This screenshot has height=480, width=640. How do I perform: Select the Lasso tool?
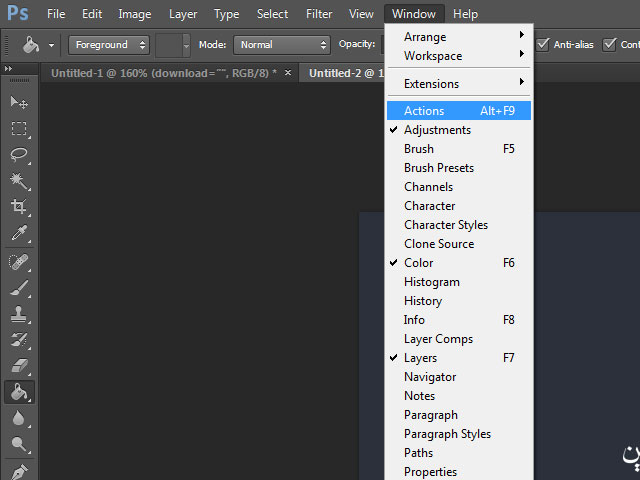tap(19, 155)
